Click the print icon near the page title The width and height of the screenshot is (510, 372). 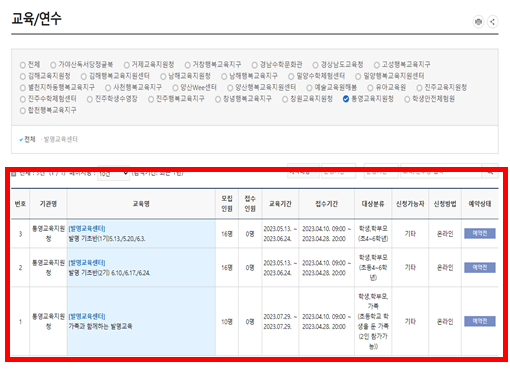click(x=478, y=22)
